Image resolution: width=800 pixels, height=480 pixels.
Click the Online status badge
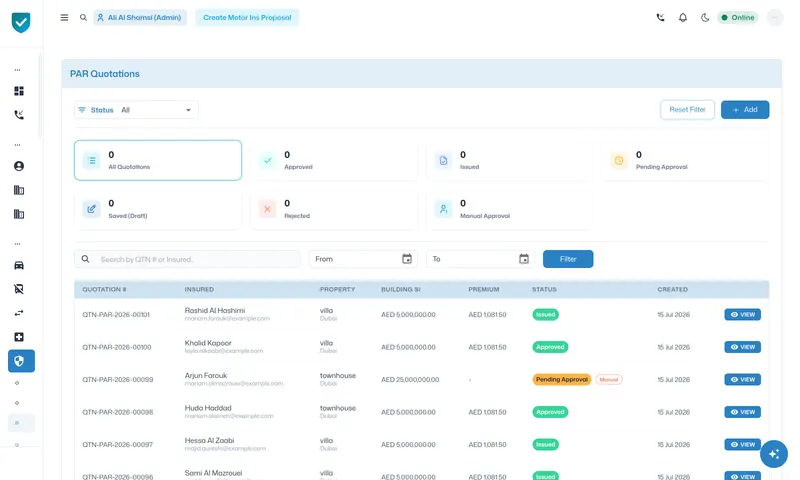(x=738, y=17)
